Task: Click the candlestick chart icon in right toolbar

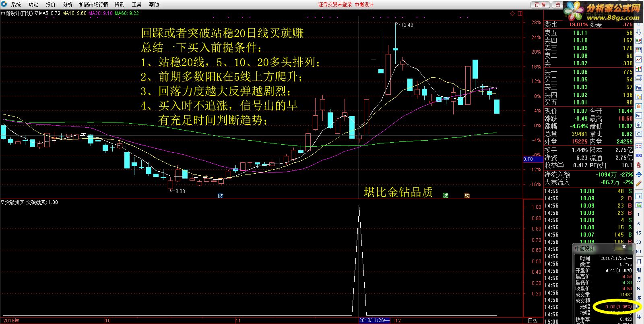Action: [x=639, y=69]
